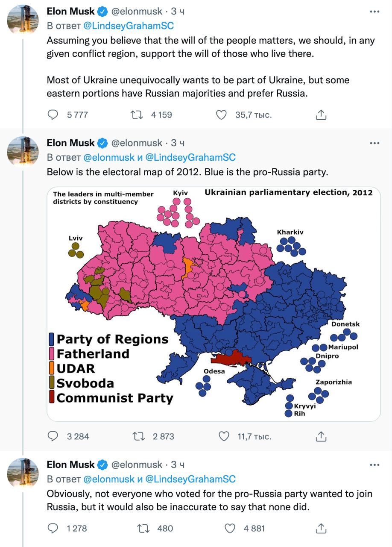Click the Elon Musk name on last tweet
This screenshot has height=547, width=392.
(70, 465)
